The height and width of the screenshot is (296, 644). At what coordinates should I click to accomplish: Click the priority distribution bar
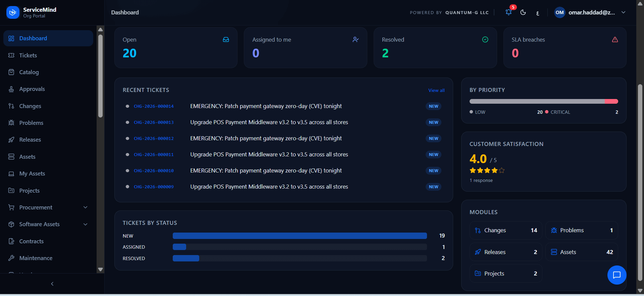(544, 101)
